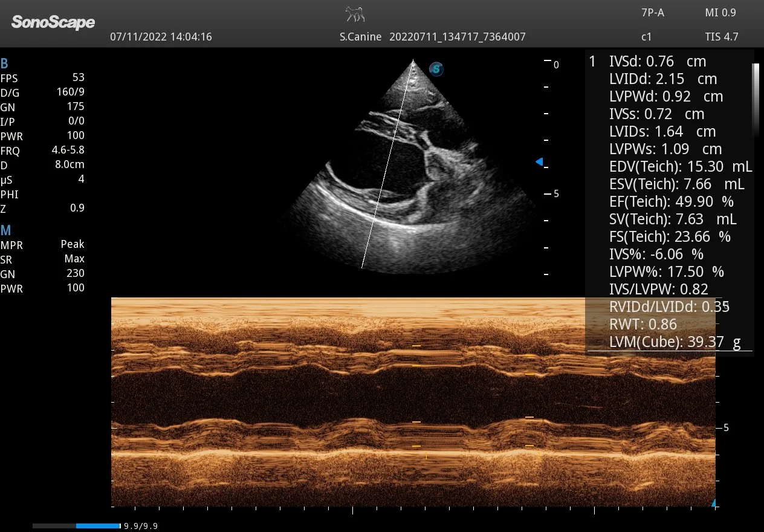Click the measurement panel scrollbar
This screenshot has height=532, width=764.
tap(755, 100)
